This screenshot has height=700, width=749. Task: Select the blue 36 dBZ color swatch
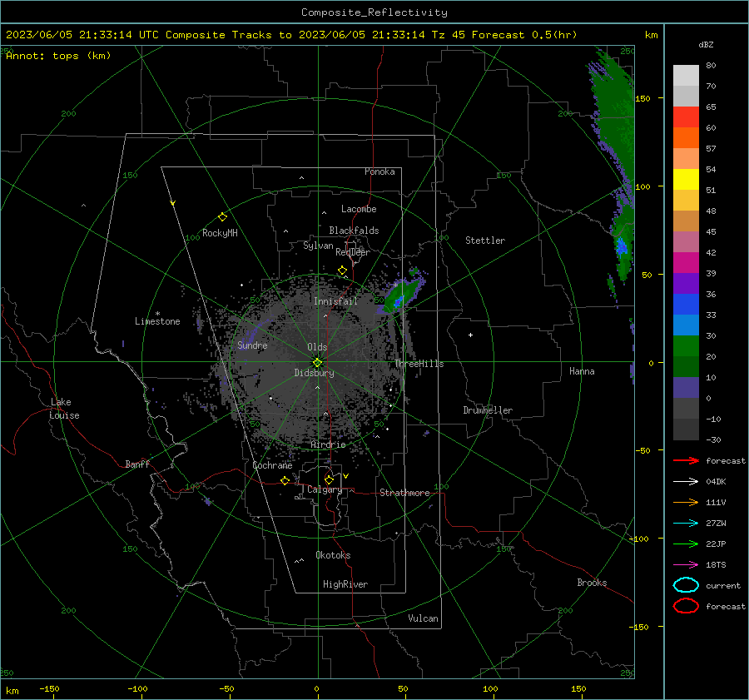[x=686, y=304]
